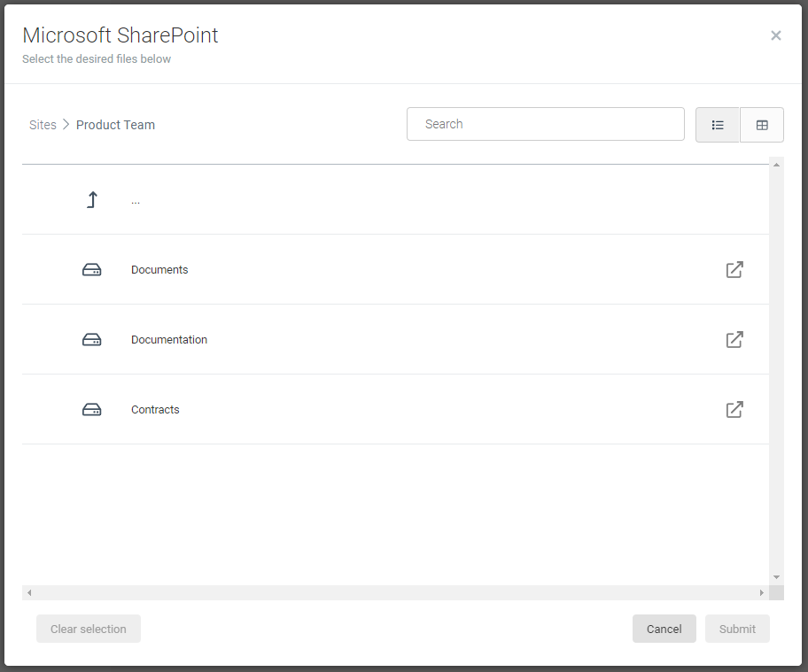Click inside the Search field
The image size is (808, 672).
tap(545, 124)
